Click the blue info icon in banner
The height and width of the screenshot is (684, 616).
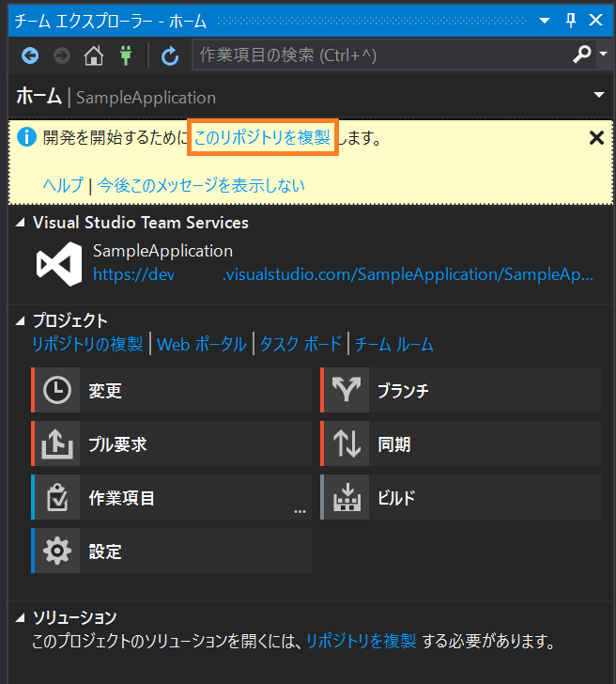(x=26, y=137)
